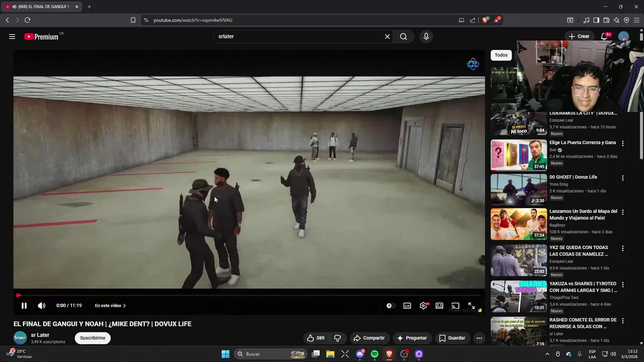Open the Brave Shields lion icon
The height and width of the screenshot is (362, 644).
click(x=486, y=20)
